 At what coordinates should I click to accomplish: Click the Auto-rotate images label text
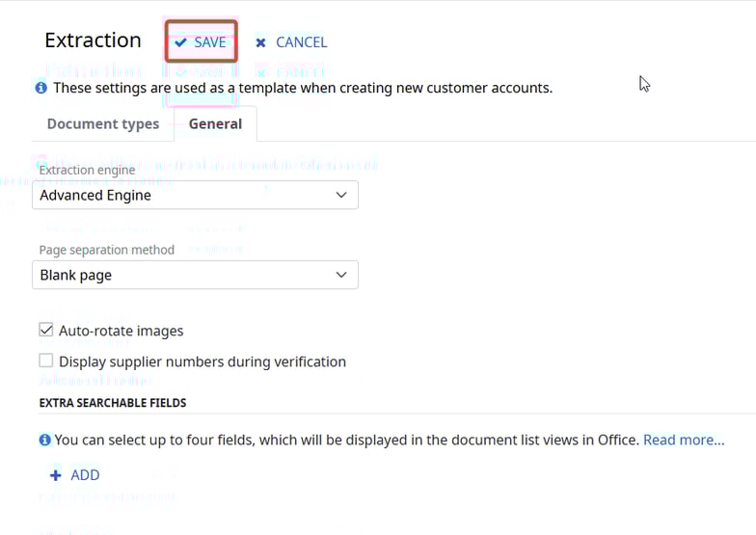pos(121,331)
